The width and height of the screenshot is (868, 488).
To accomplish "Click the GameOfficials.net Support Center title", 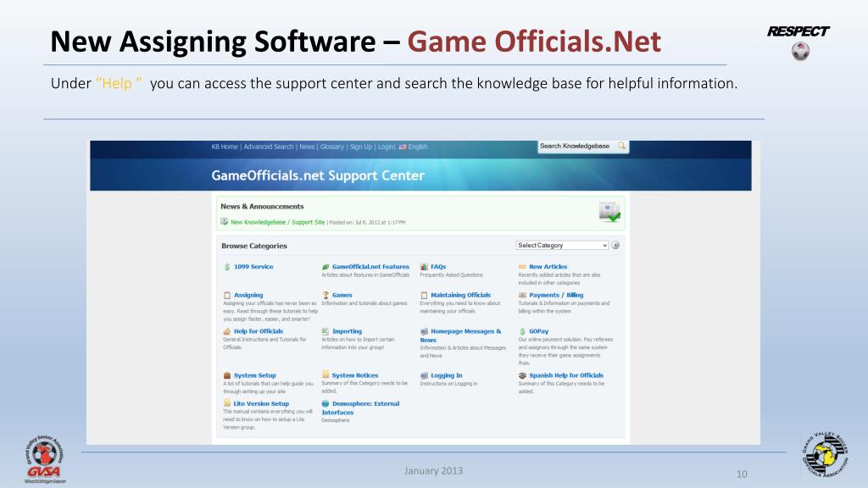I will pos(318,176).
